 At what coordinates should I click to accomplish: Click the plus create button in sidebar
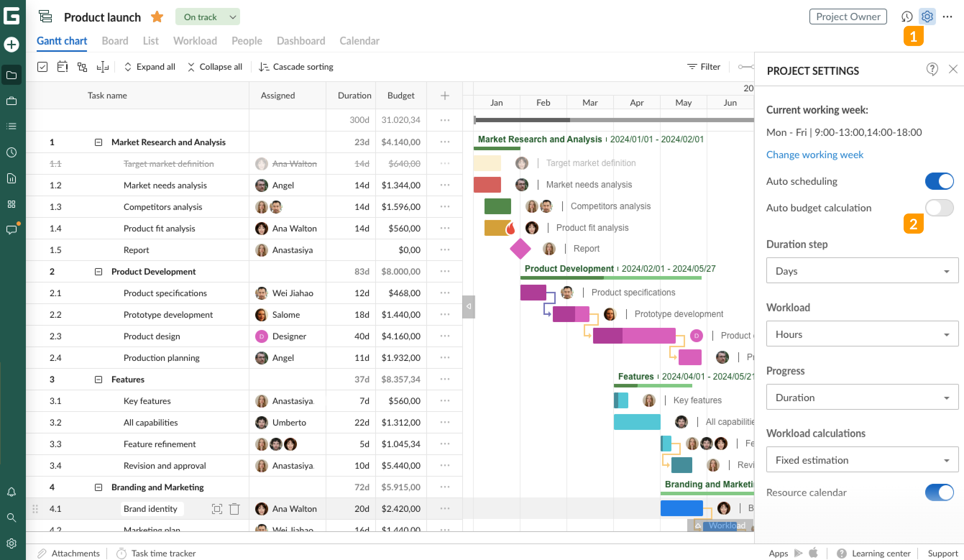tap(12, 44)
